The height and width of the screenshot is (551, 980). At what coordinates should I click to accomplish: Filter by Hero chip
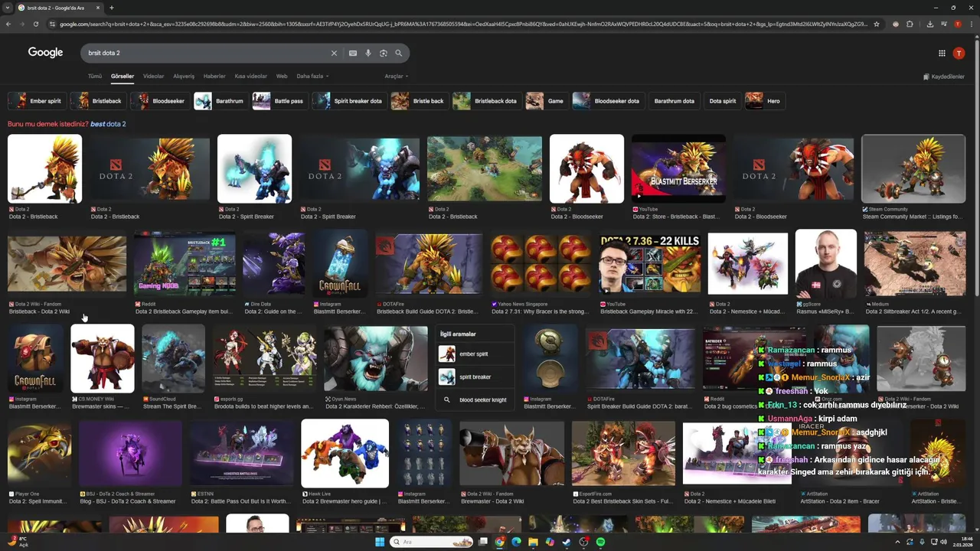[765, 101]
